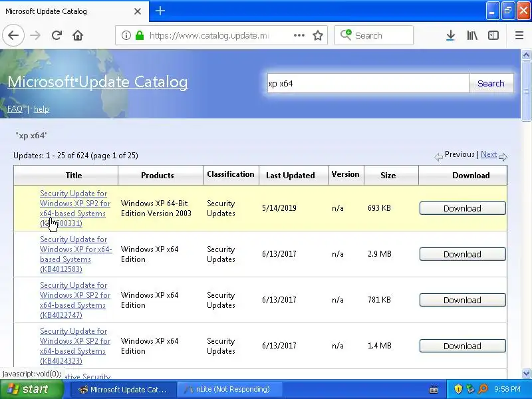Open the KB4012583 security update link
This screenshot has width=532, height=399.
click(x=76, y=254)
